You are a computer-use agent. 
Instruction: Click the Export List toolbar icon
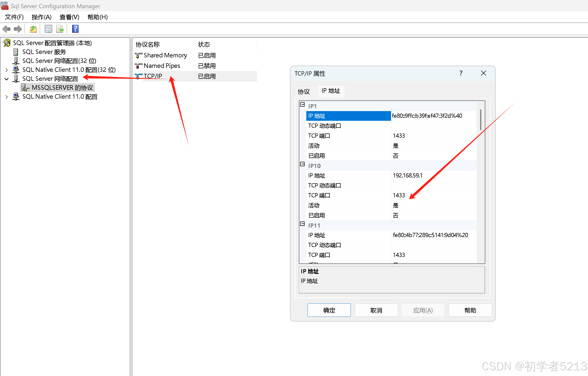(x=60, y=29)
